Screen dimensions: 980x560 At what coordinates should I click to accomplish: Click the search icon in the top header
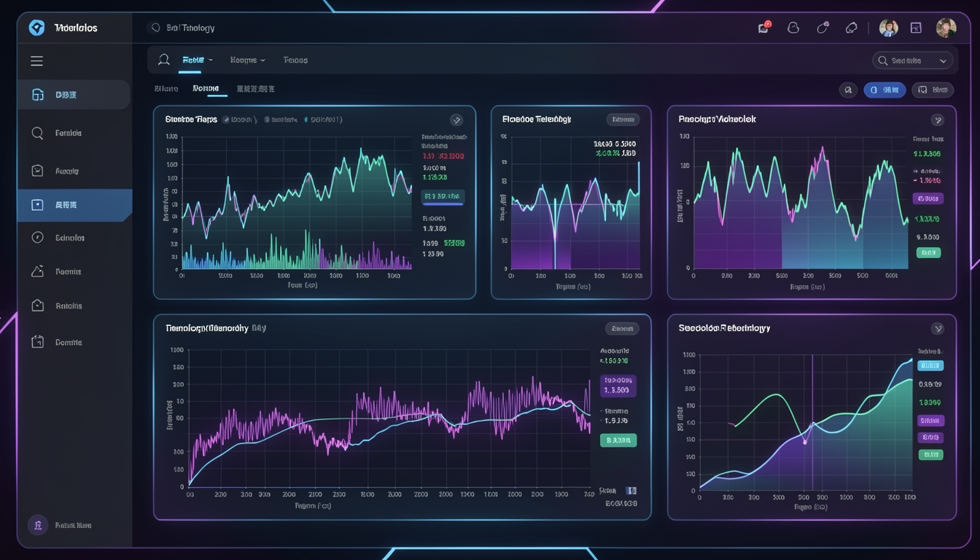[155, 28]
